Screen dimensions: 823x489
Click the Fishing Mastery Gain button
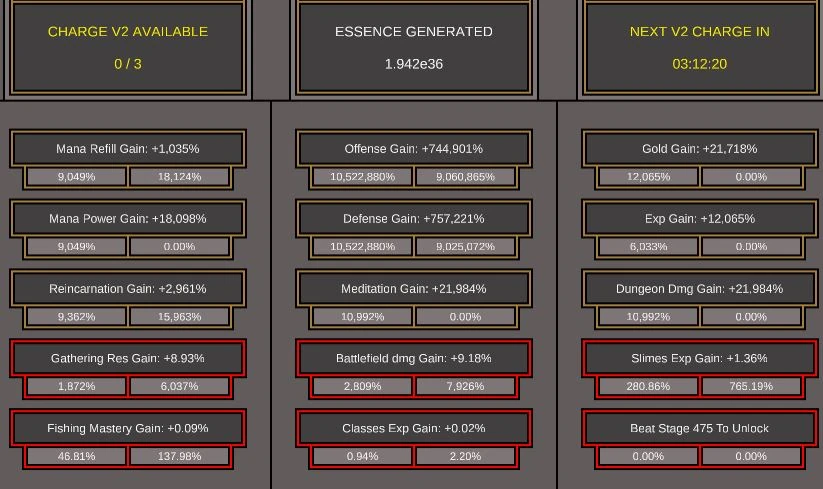(x=127, y=429)
